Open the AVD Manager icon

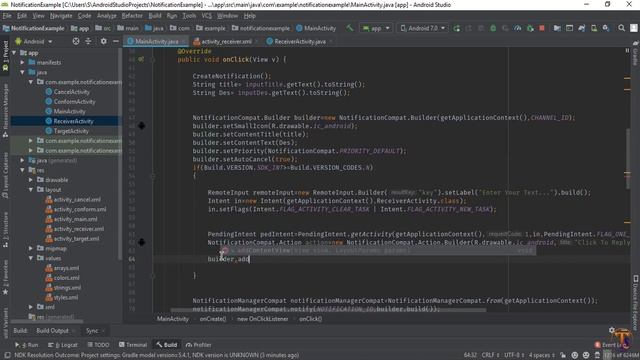[x=594, y=28]
